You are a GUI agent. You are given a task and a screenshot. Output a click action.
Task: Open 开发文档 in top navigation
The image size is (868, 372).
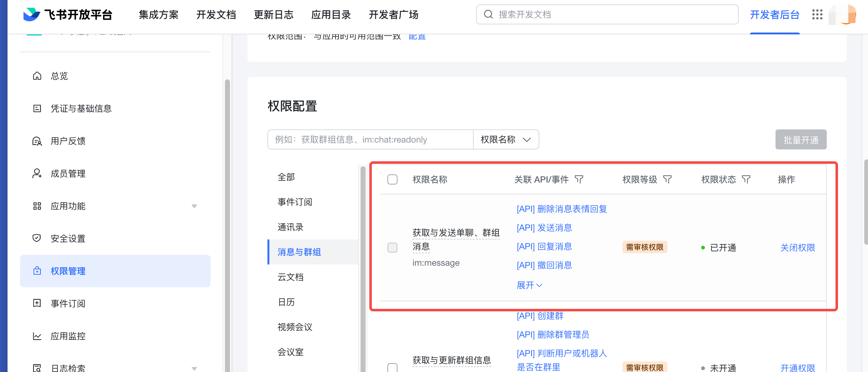pos(216,14)
